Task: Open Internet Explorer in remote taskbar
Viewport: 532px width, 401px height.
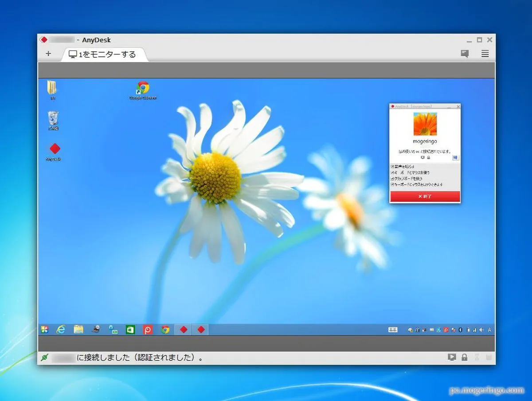Action: tap(61, 329)
